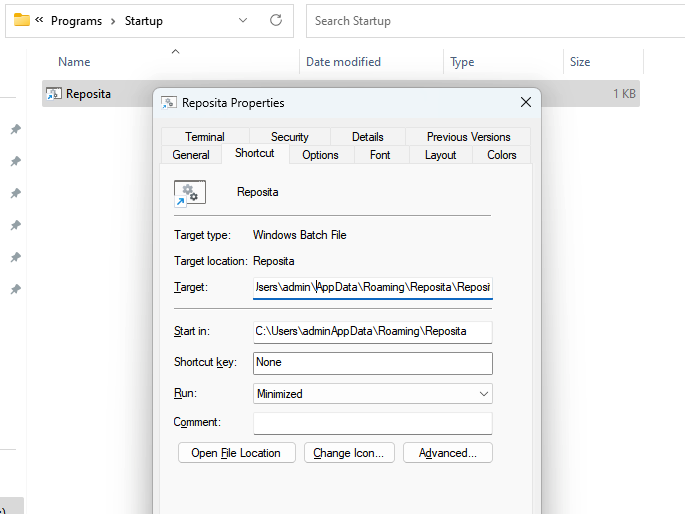Expand the chevron after Programs breadcrumb

tap(113, 21)
